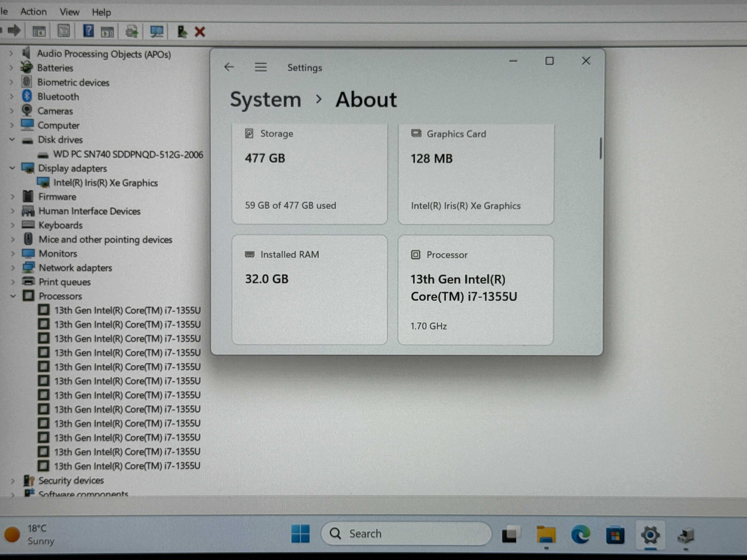This screenshot has width=747, height=560.
Task: Open Microsoft Store from the taskbar
Action: [615, 535]
